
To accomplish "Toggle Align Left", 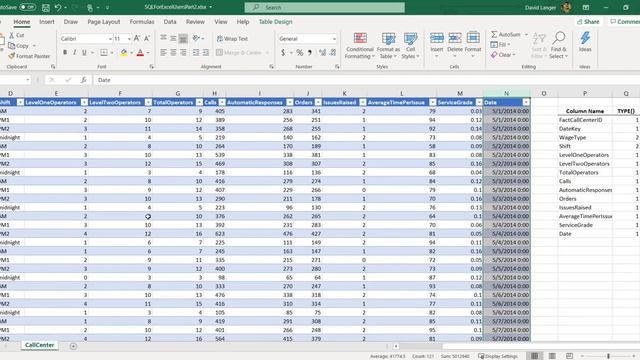I will click(x=163, y=52).
